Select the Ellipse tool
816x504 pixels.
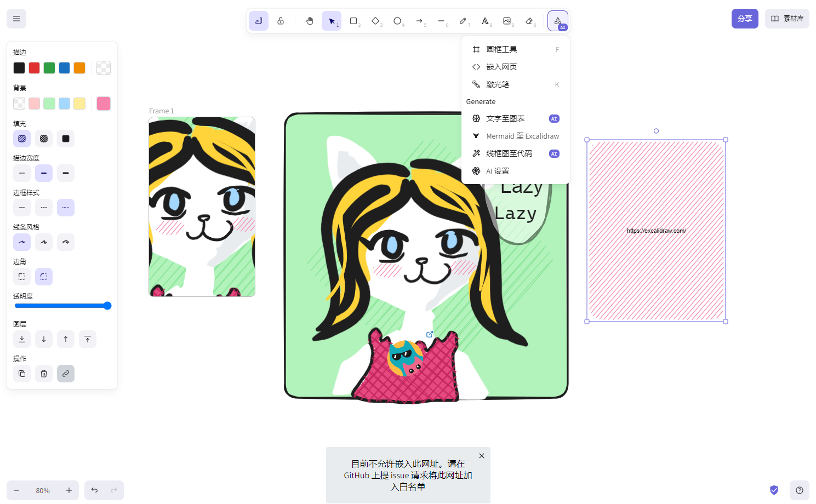pos(397,21)
